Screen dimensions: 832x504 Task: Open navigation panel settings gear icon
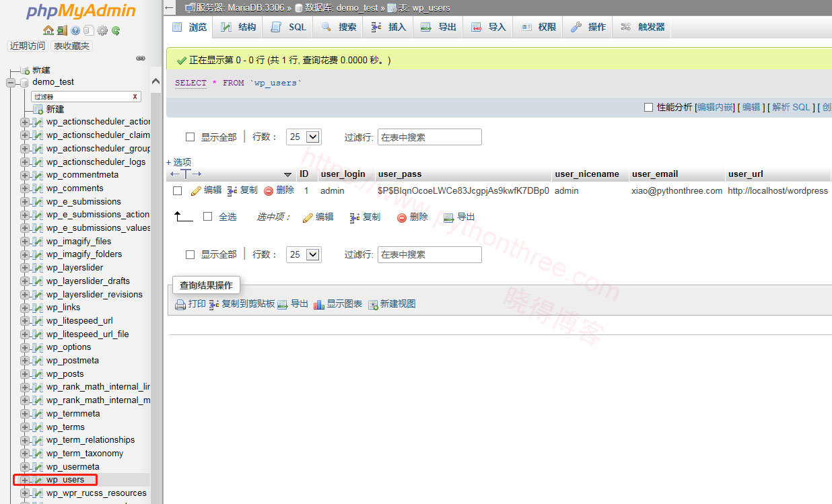[102, 30]
